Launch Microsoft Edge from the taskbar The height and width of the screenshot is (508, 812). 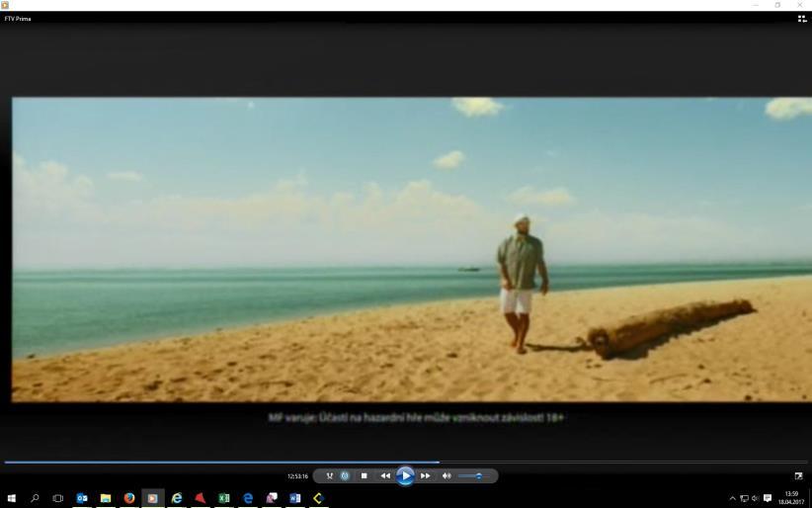[x=248, y=498]
